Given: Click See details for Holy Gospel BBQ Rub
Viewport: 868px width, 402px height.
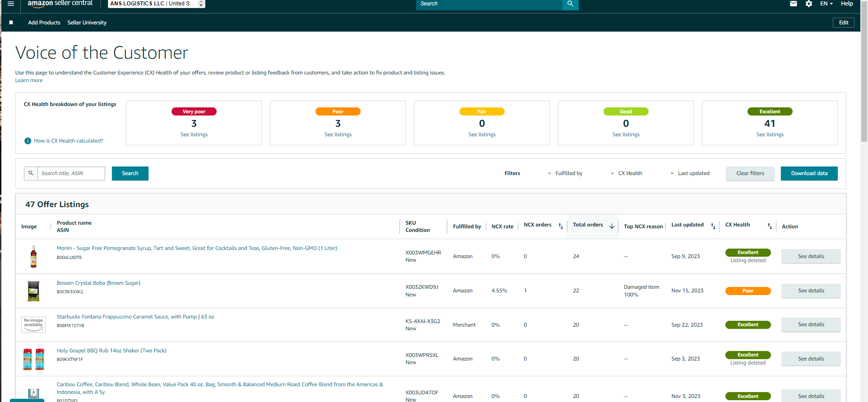Looking at the screenshot, I should (811, 359).
